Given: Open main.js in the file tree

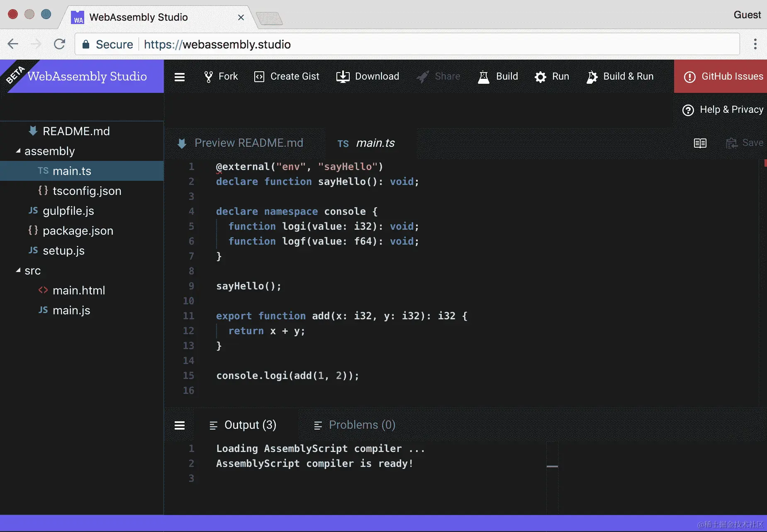Looking at the screenshot, I should [82, 310].
